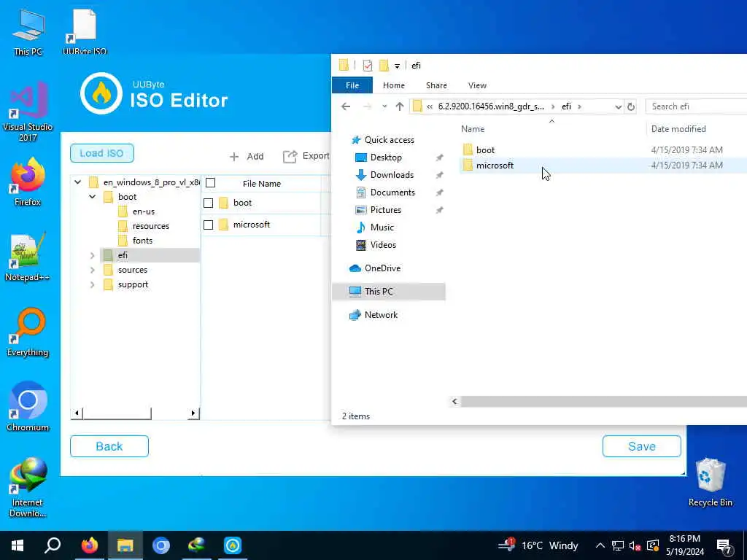Open the Home ribbon tab
Screen dimensions: 747x560
(x=393, y=85)
